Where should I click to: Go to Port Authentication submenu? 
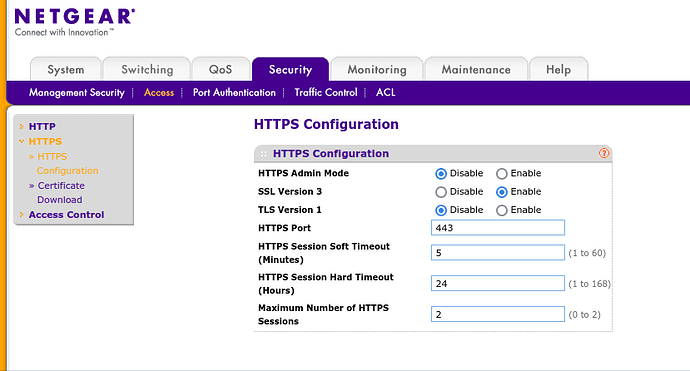pyautogui.click(x=234, y=92)
